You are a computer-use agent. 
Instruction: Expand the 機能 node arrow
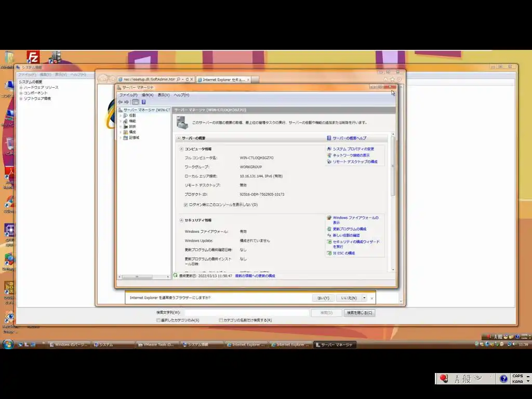click(x=121, y=121)
